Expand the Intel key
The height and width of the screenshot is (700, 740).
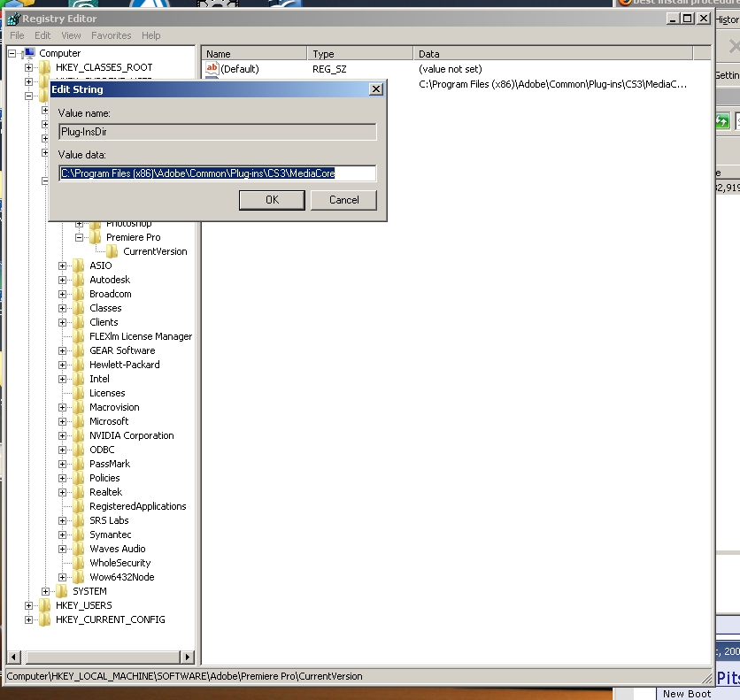tap(62, 379)
